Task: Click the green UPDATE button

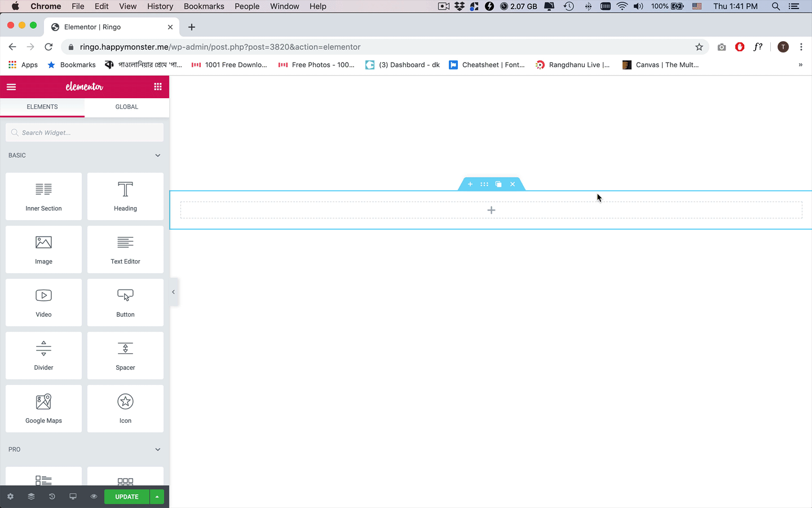Action: coord(126,496)
